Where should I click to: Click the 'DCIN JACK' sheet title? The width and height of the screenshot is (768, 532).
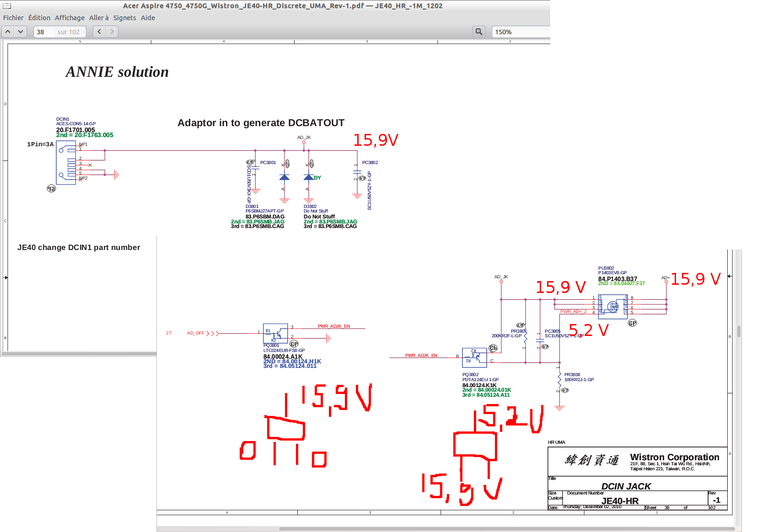626,486
